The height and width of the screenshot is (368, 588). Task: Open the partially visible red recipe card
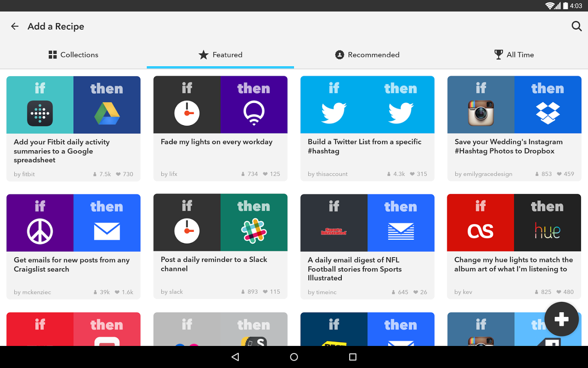tap(73, 329)
